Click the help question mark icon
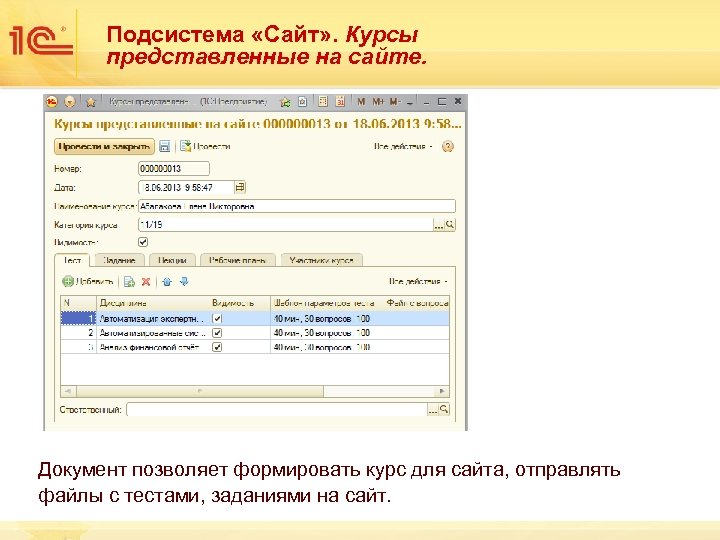 click(448, 146)
